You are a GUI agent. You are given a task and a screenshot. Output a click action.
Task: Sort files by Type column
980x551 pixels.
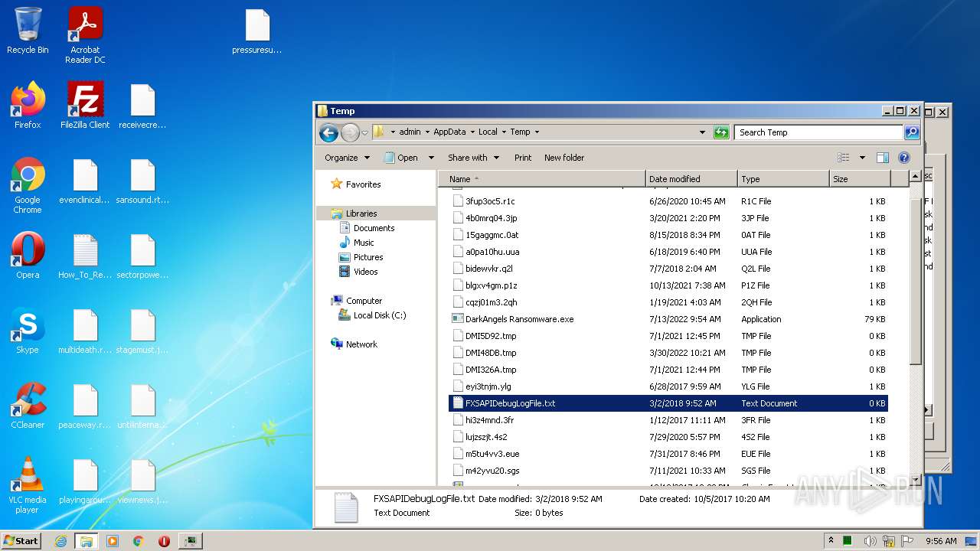pyautogui.click(x=783, y=179)
